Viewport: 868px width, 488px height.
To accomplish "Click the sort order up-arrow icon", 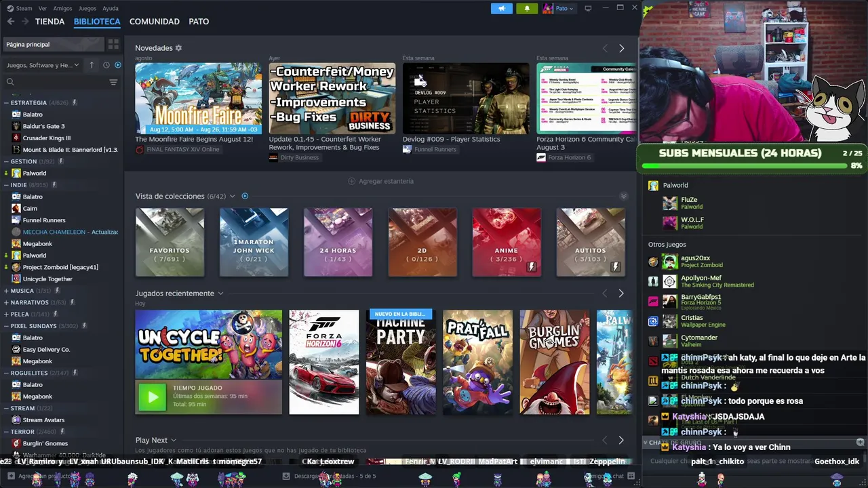I will click(92, 65).
